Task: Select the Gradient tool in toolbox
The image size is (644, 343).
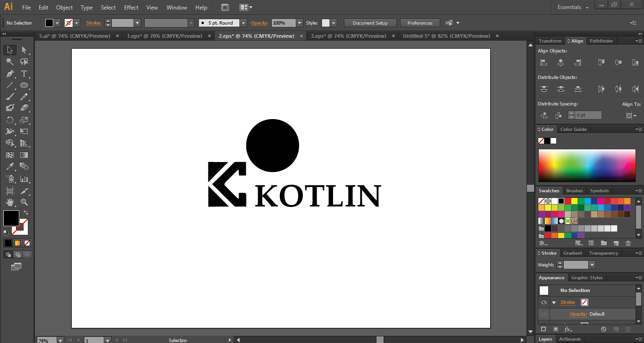Action: click(24, 154)
